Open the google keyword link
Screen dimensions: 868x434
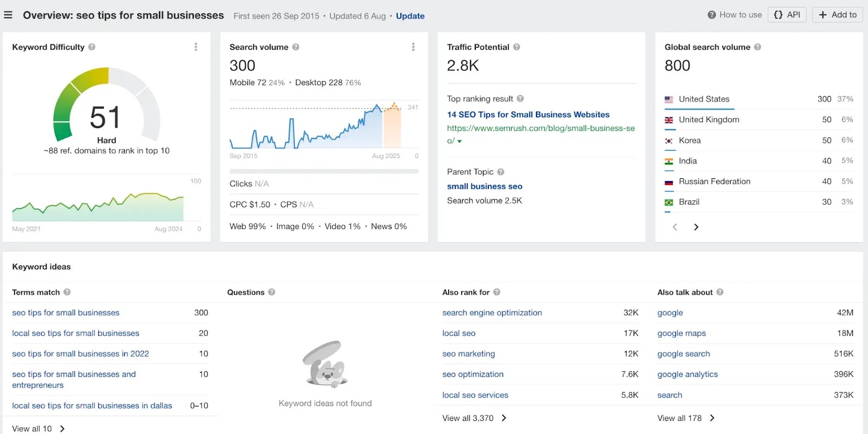[670, 312]
